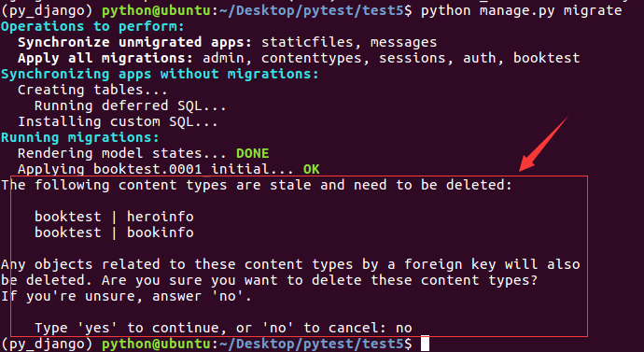
Task: Click the 'python manage.py migrate' command text
Action: [x=521, y=10]
